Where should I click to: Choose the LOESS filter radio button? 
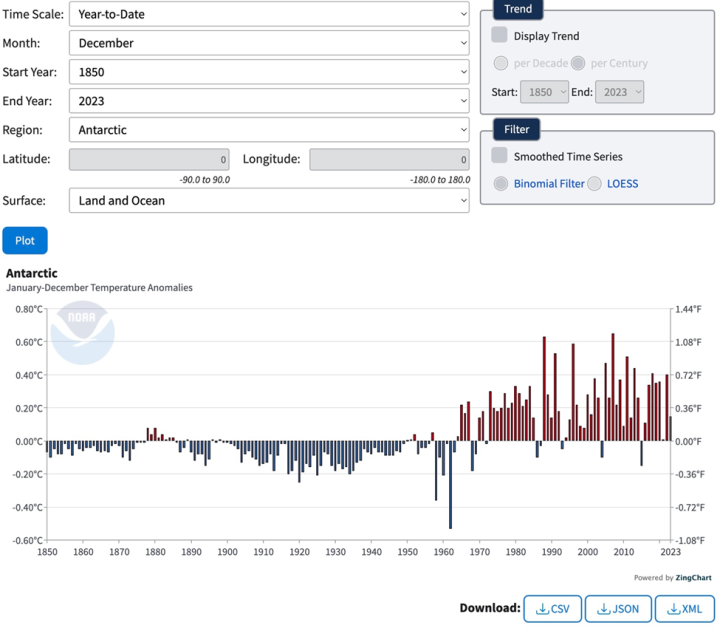pos(594,184)
